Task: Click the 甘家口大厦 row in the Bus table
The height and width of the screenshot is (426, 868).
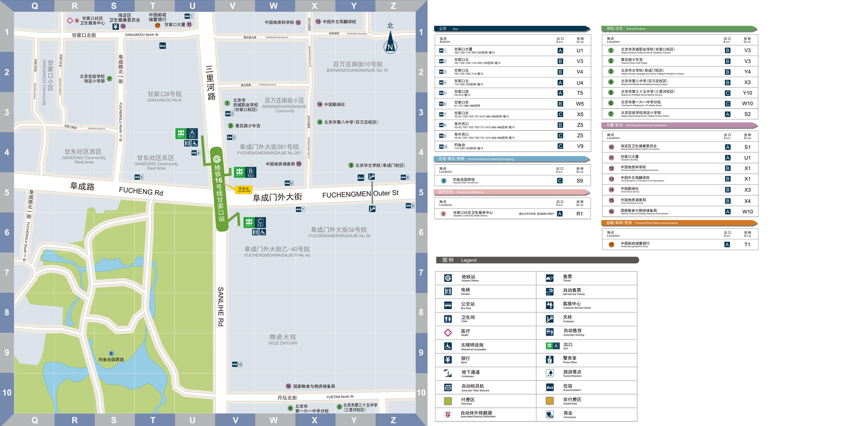Action: 512,51
